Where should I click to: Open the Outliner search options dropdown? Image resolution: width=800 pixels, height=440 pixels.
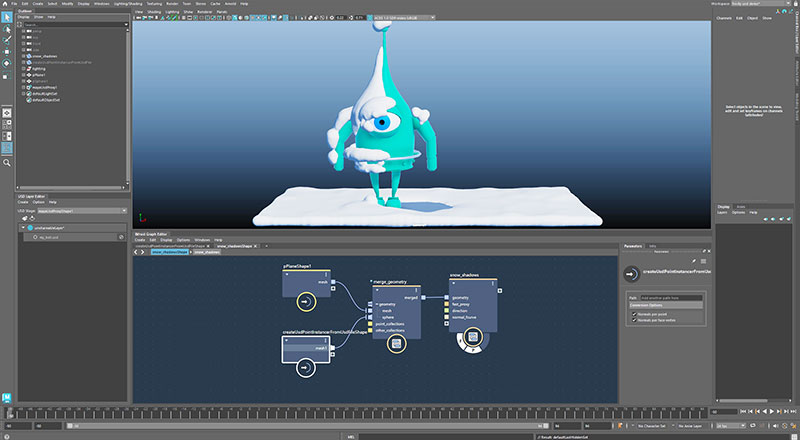[126, 25]
